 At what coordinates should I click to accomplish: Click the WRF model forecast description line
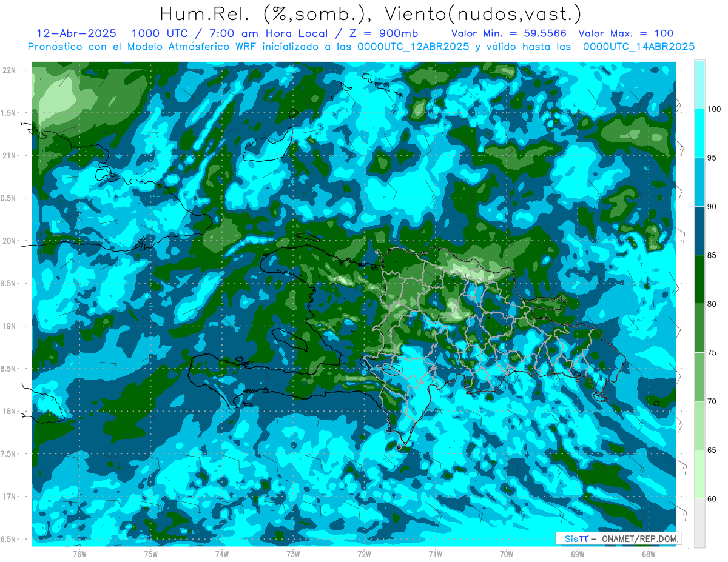click(x=362, y=46)
